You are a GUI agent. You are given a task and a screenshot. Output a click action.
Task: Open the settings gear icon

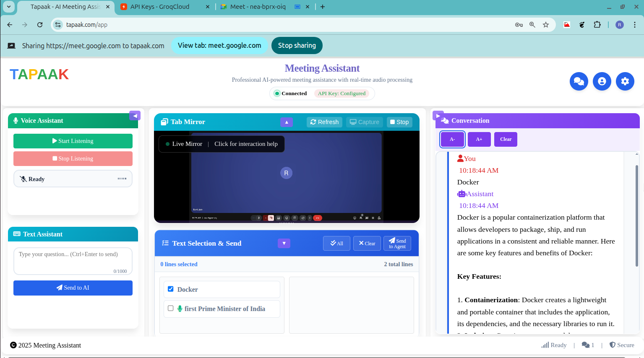pyautogui.click(x=625, y=81)
